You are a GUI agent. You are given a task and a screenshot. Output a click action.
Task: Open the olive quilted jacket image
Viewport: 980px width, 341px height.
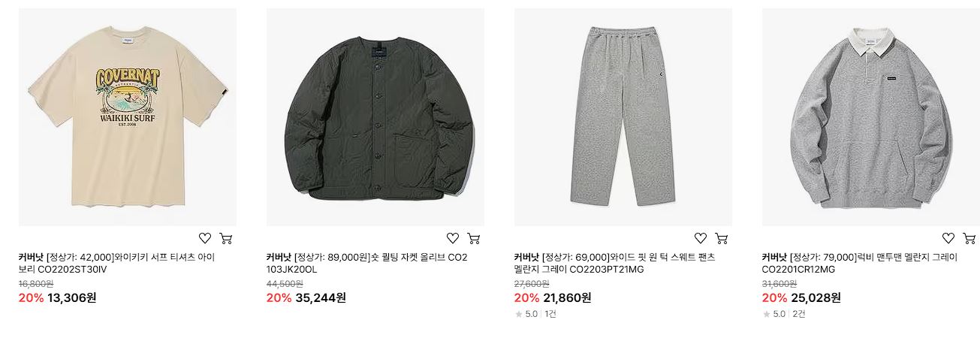[x=375, y=117]
